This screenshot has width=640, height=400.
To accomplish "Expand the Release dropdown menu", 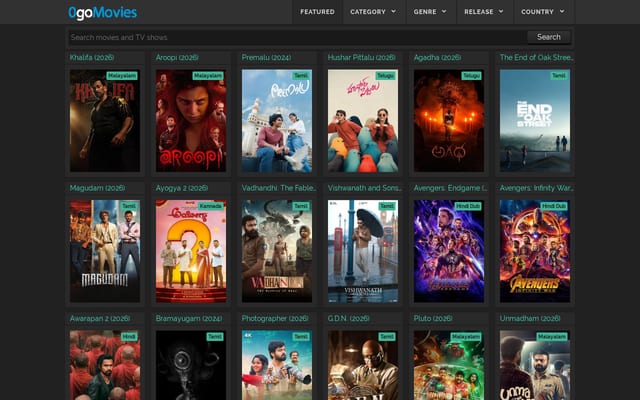I will tap(484, 12).
